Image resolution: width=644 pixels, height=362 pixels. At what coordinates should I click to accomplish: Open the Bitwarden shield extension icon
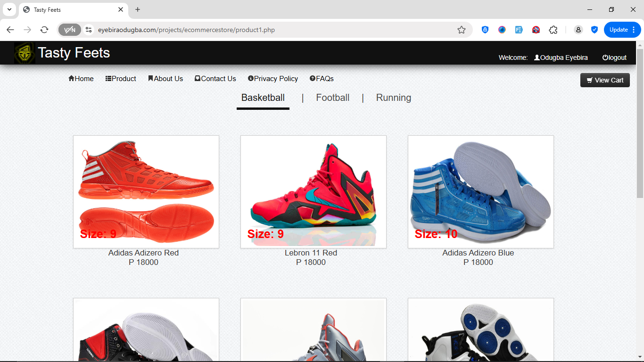pyautogui.click(x=485, y=30)
